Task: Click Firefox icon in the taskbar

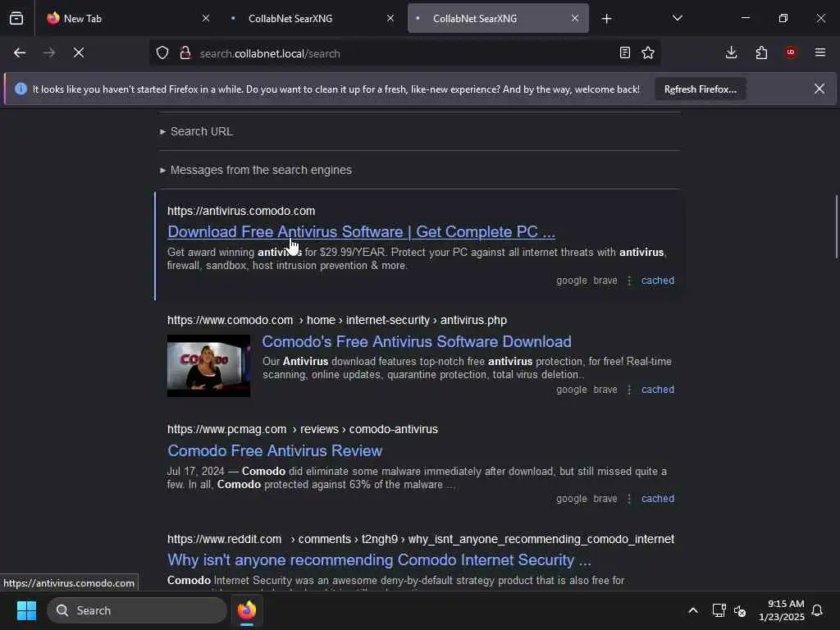Action: pos(247,610)
